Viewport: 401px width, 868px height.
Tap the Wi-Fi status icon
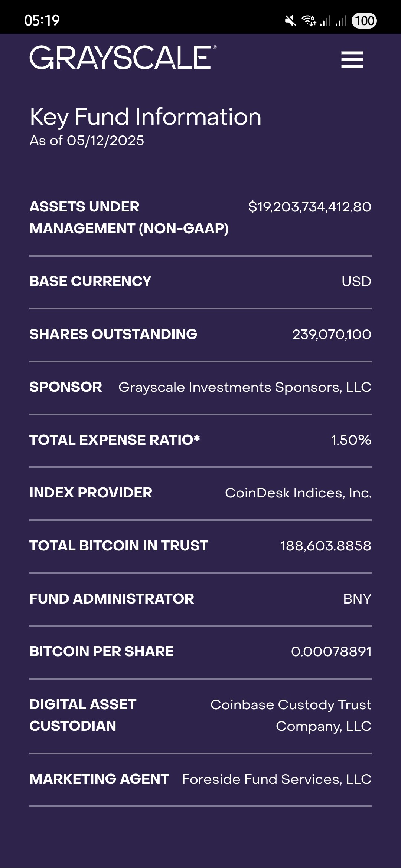309,20
